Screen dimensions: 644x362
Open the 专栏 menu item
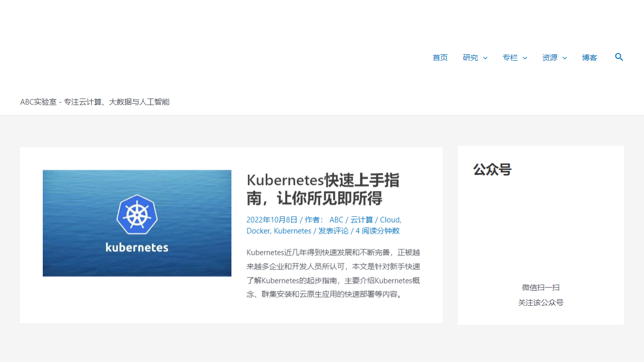(510, 57)
